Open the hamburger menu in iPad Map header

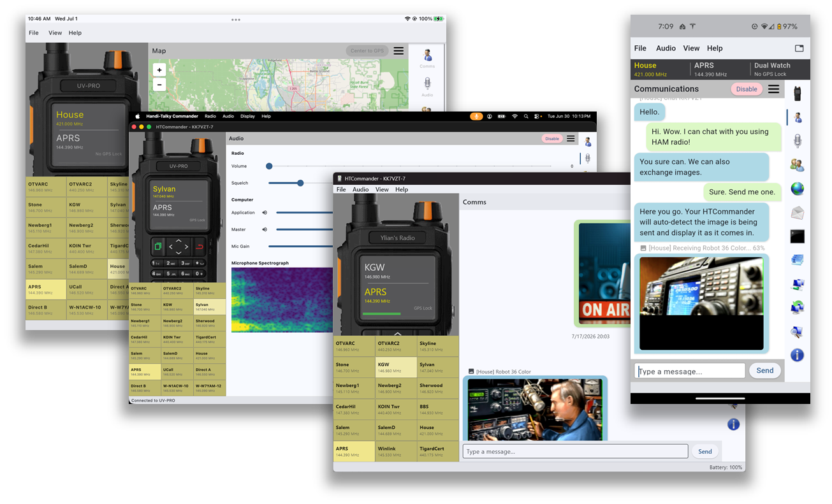coord(398,51)
